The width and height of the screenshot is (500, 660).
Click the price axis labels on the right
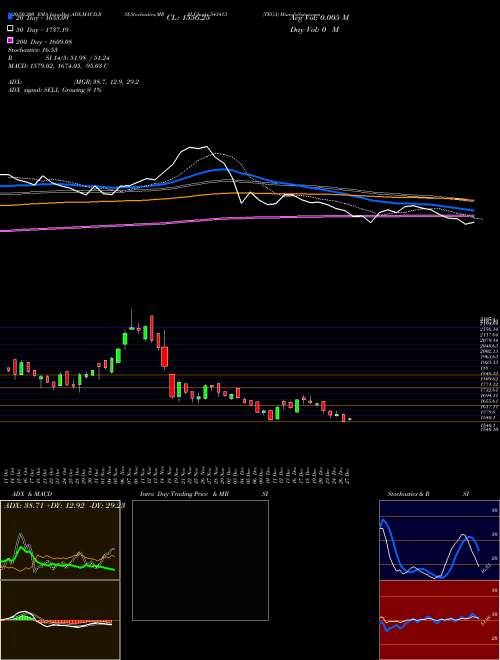[x=489, y=373]
